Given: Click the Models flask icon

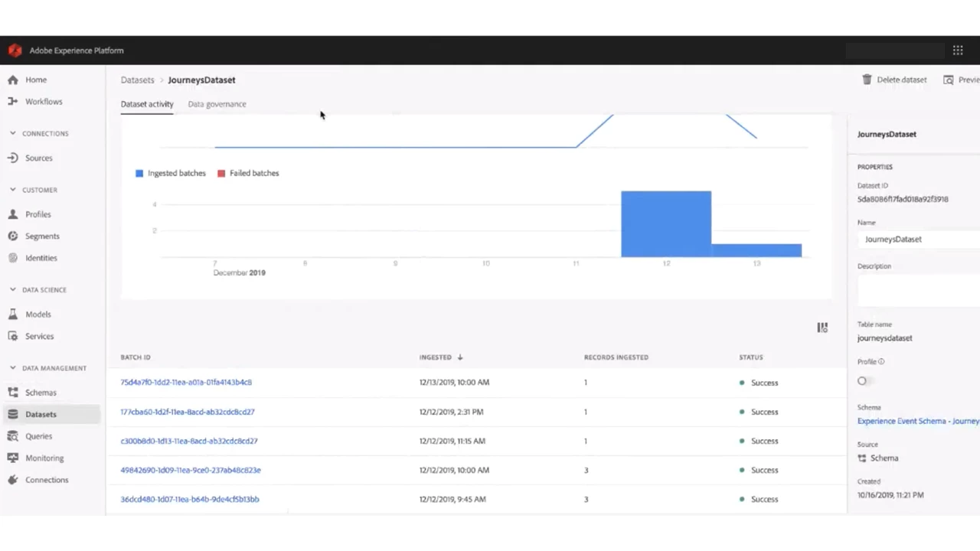Looking at the screenshot, I should (13, 314).
